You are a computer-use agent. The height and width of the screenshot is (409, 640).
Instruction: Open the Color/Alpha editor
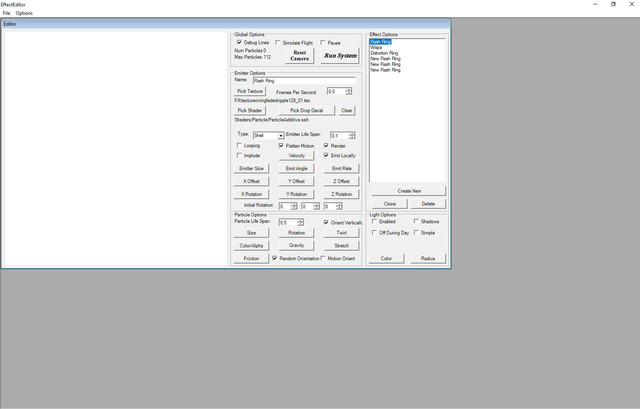251,246
